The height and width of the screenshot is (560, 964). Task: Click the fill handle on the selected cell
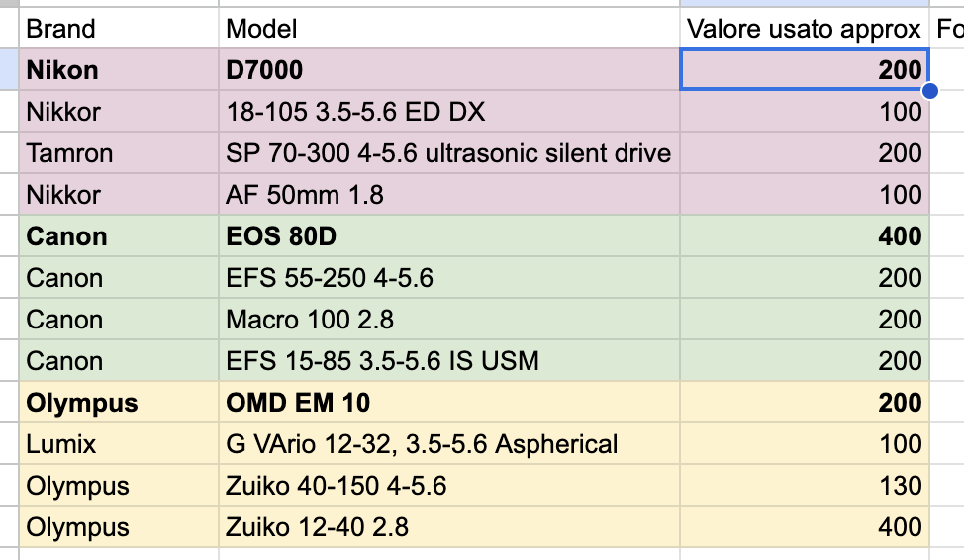tap(929, 91)
